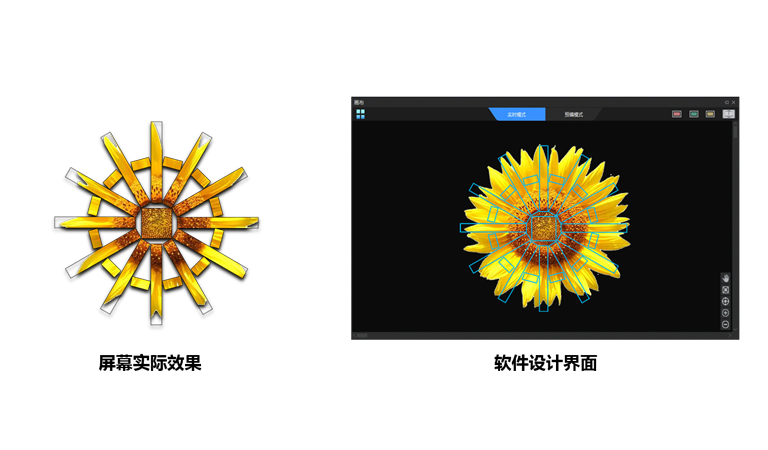Click the blue grid layout icon

(360, 114)
